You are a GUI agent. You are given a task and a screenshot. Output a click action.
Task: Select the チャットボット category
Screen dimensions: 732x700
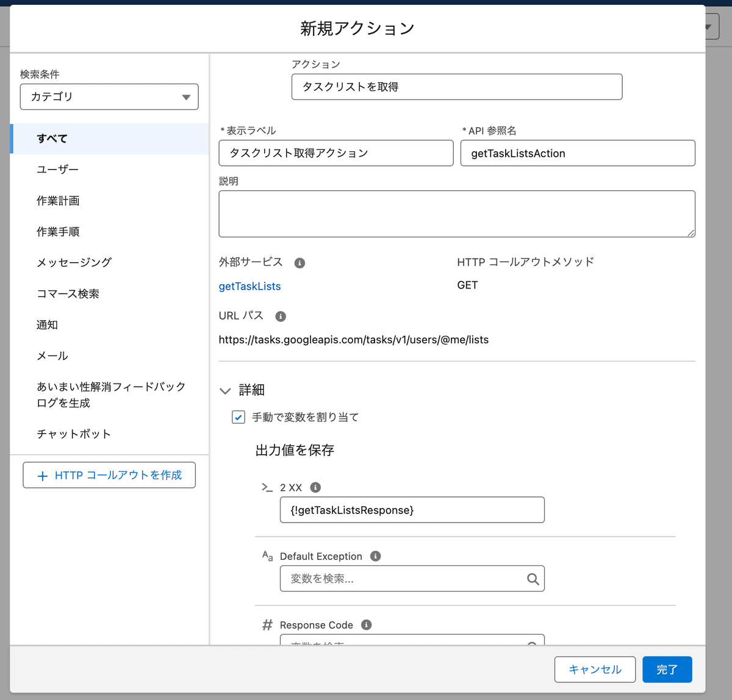point(110,434)
